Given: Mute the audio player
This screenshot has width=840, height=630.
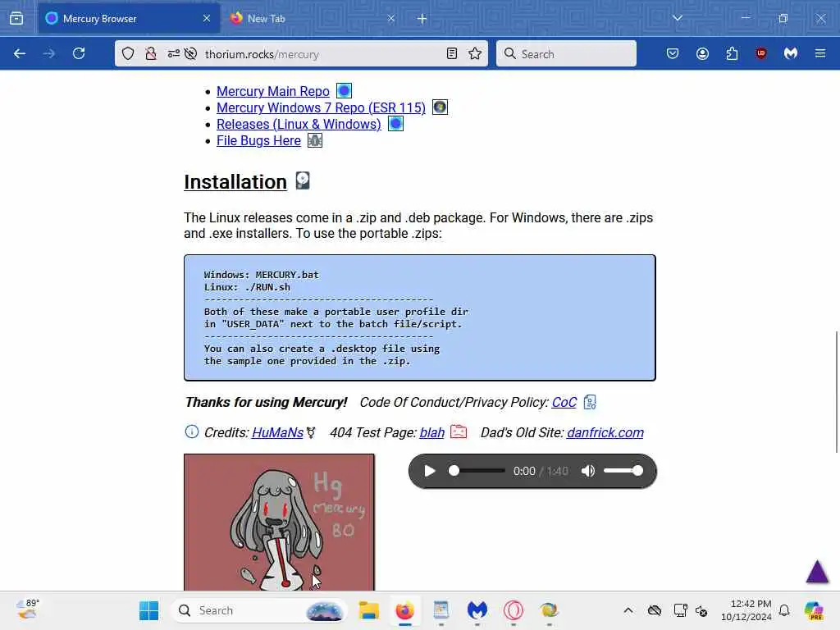Looking at the screenshot, I should pos(587,471).
